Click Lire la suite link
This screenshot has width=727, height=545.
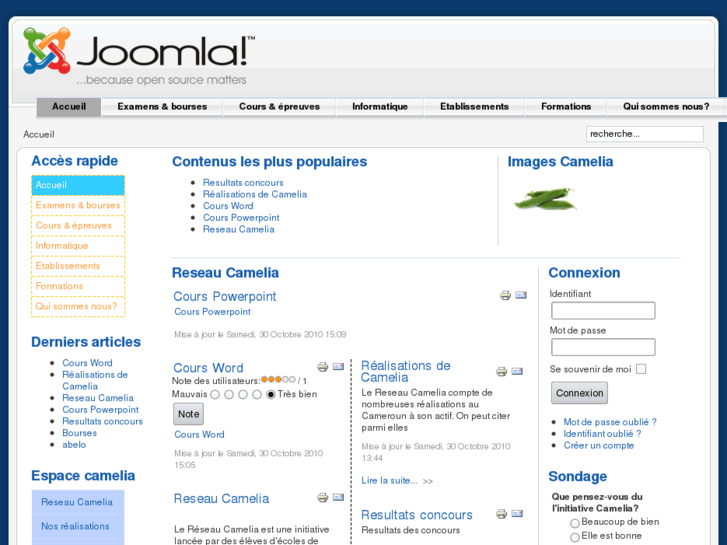tap(389, 481)
